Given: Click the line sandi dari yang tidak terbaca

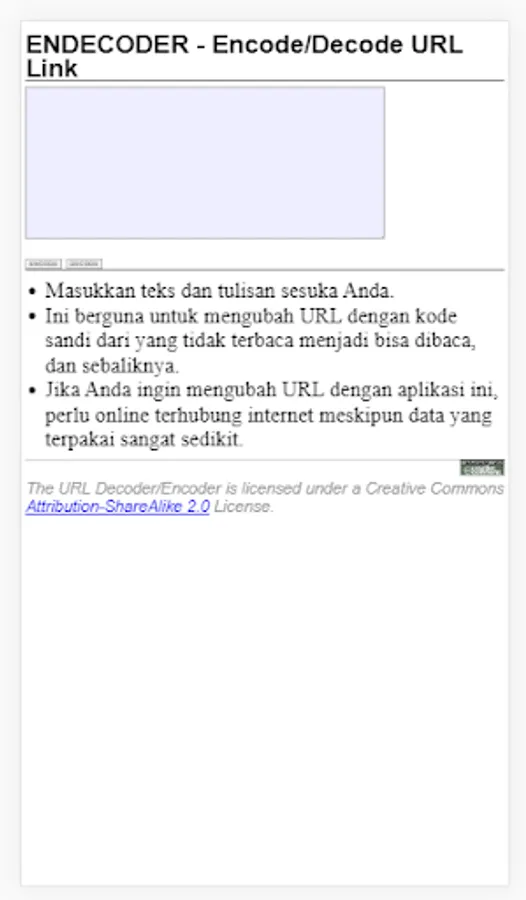Looking at the screenshot, I should point(261,341).
